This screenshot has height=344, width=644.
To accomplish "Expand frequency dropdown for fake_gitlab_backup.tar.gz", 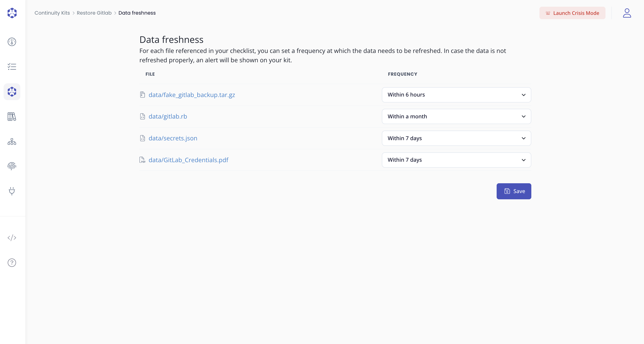I will pyautogui.click(x=456, y=95).
